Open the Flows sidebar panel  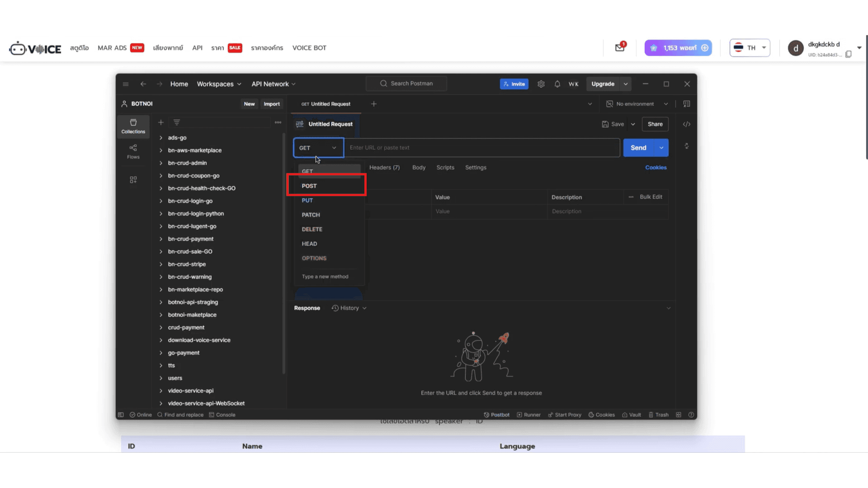(133, 151)
